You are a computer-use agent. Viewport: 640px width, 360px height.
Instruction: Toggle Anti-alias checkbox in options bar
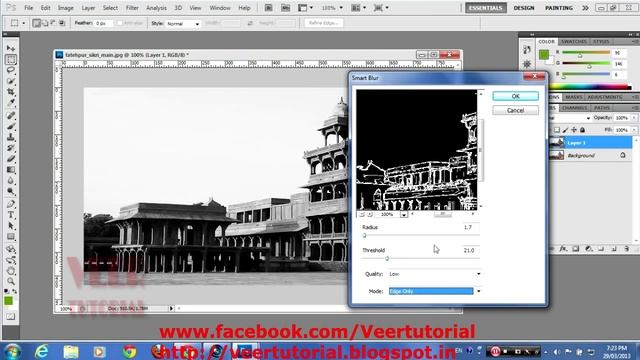[x=120, y=23]
